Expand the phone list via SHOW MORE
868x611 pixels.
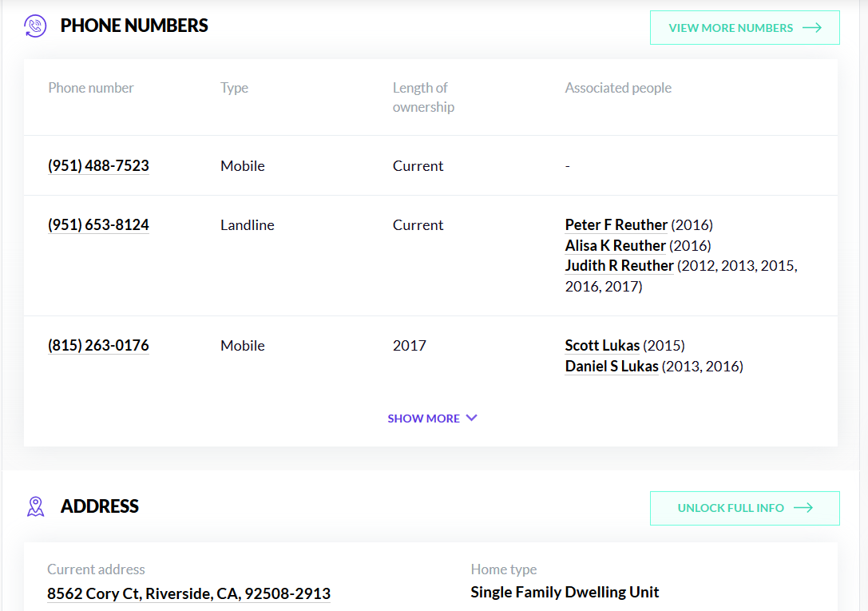pyautogui.click(x=424, y=418)
